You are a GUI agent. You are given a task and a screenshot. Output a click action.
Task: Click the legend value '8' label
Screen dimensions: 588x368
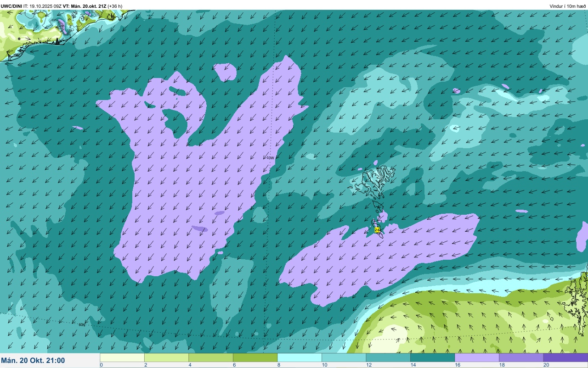point(279,365)
